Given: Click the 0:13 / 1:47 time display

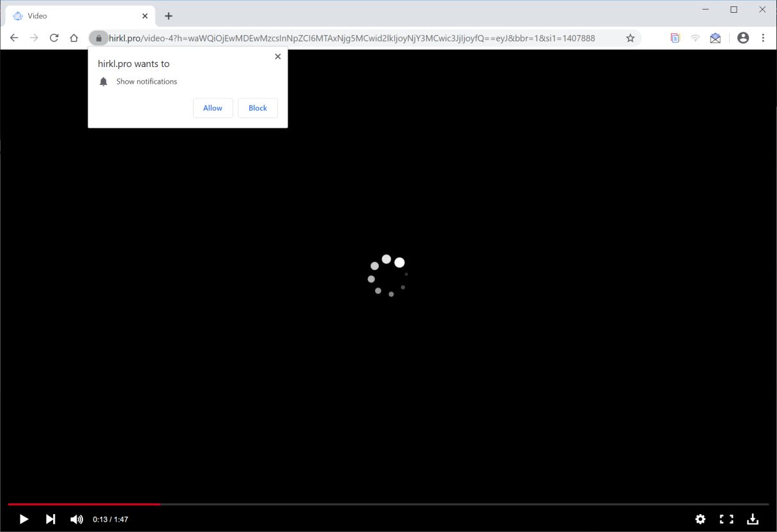Looking at the screenshot, I should coord(111,519).
